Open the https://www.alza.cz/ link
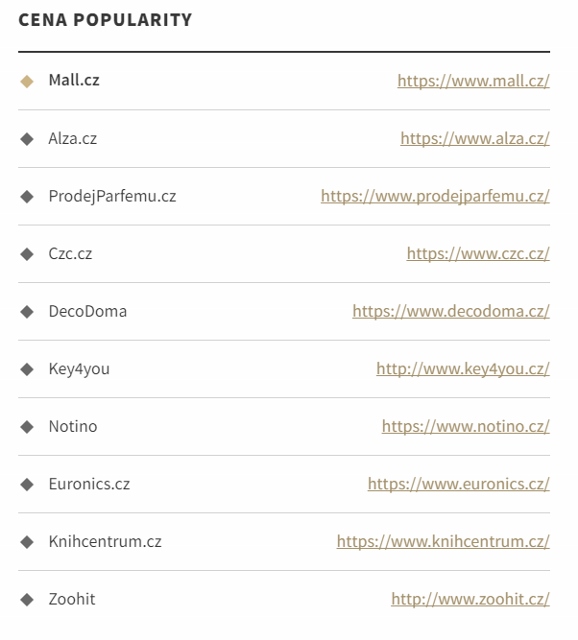Image resolution: width=578 pixels, height=640 pixels. coord(475,138)
